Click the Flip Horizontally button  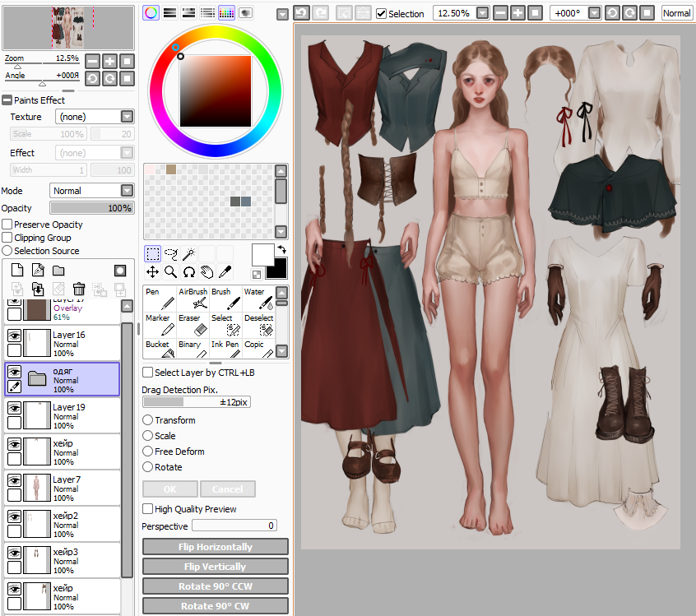[216, 547]
